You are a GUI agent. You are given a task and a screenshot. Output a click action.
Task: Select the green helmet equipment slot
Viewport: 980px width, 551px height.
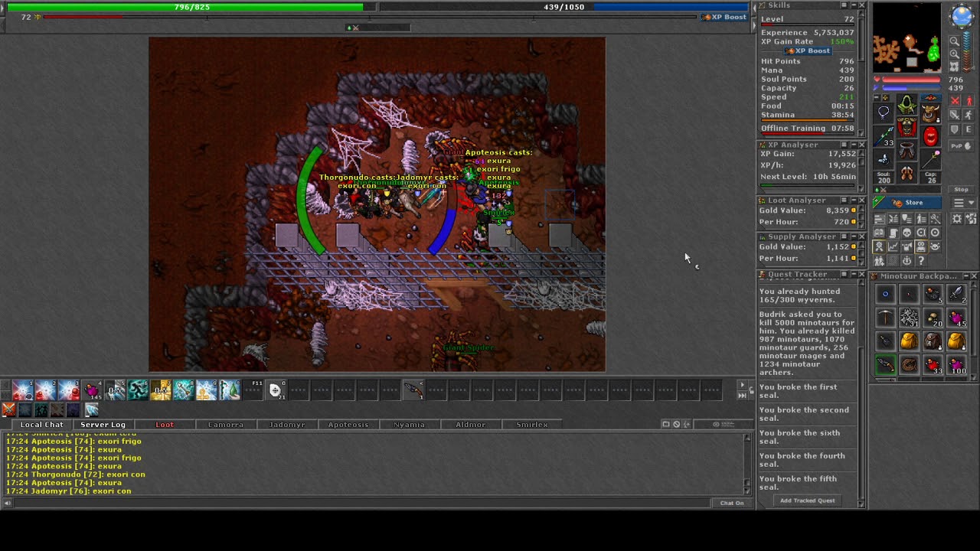(x=907, y=103)
